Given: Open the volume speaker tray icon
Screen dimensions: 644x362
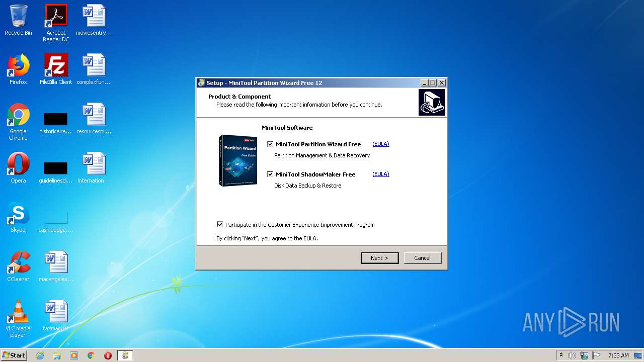Looking at the screenshot, I should point(572,355).
